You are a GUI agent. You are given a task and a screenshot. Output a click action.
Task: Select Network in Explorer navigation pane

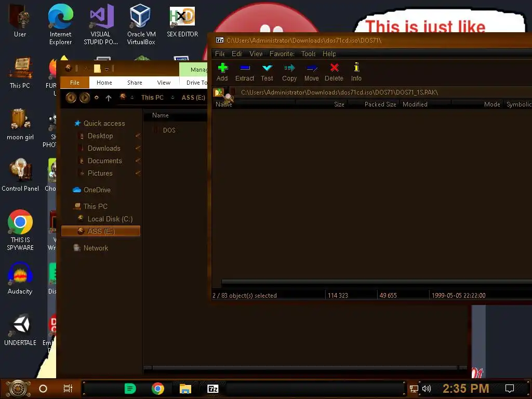coord(96,248)
